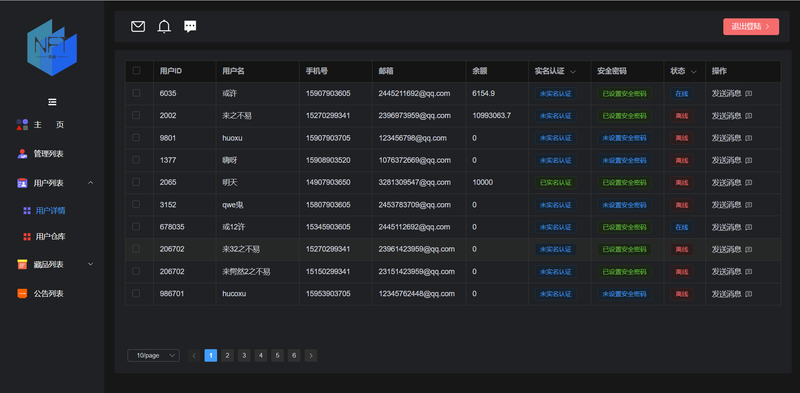Click the 用户详情 grid icon
Screen dimensions: 800x393
pyautogui.click(x=27, y=210)
